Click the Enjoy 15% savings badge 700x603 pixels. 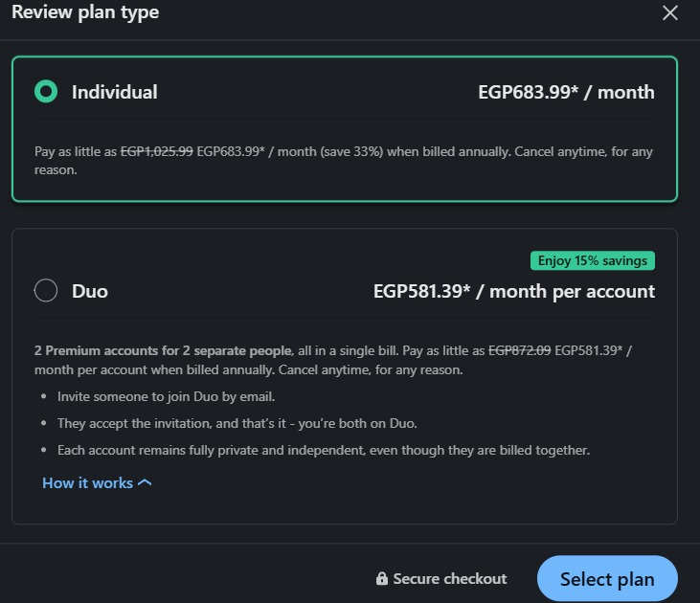(593, 260)
